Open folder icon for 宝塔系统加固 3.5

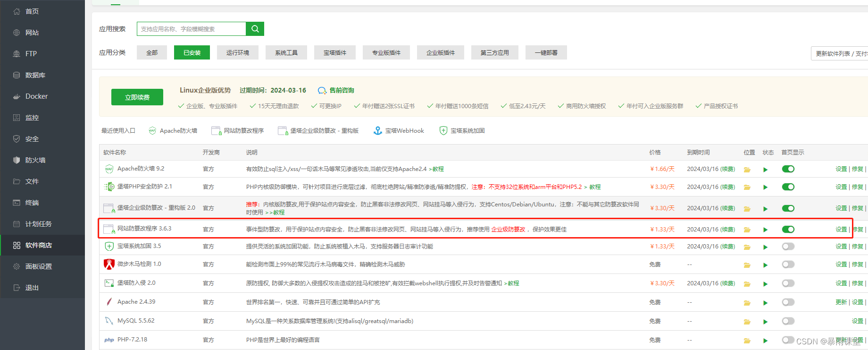747,247
